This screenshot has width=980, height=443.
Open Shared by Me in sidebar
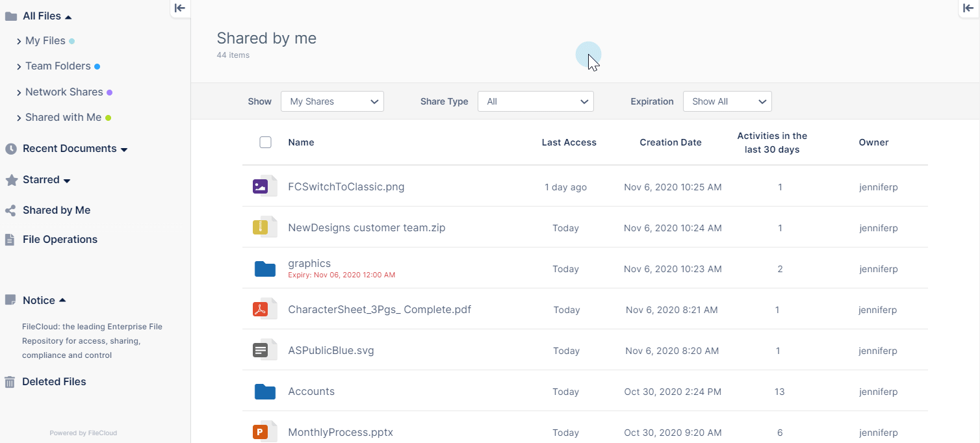point(56,210)
